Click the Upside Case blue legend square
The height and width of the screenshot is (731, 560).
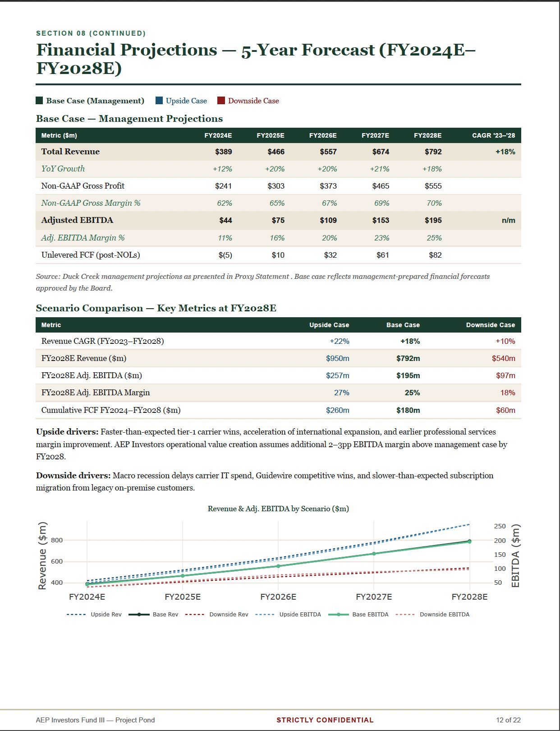tap(159, 101)
